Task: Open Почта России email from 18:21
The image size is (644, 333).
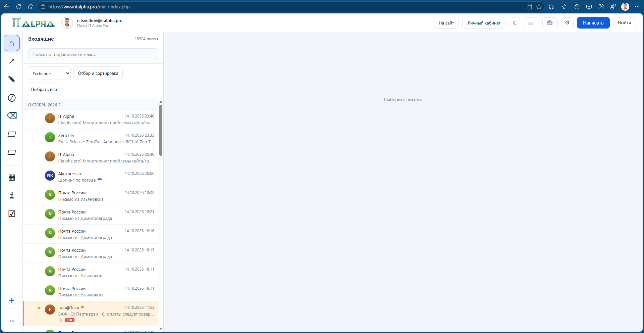Action: [x=91, y=215]
